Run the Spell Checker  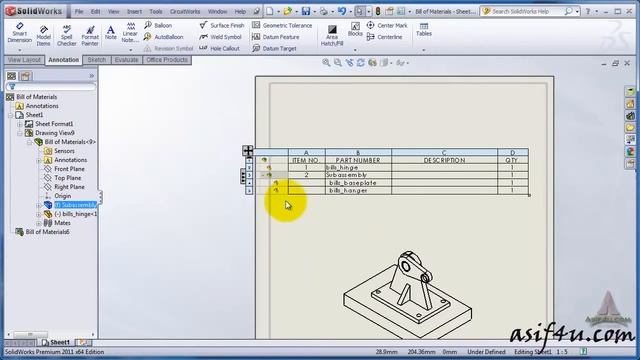[67, 36]
